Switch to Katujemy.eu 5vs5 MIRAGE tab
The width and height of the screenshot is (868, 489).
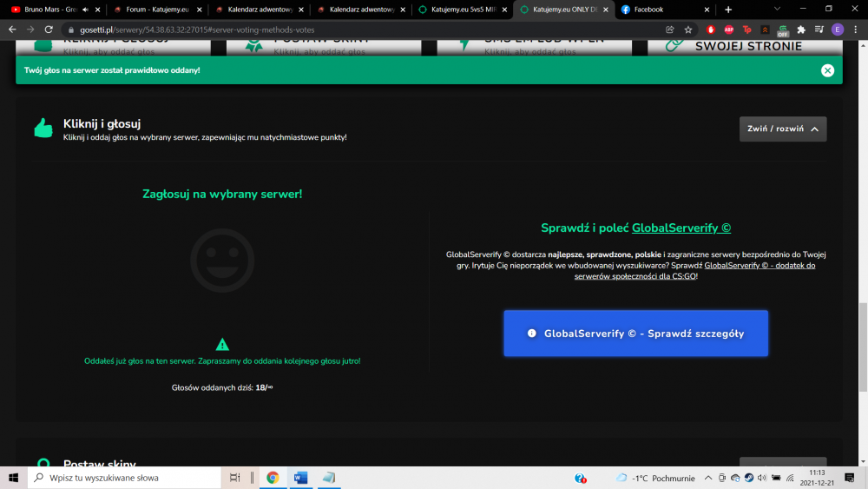[463, 10]
